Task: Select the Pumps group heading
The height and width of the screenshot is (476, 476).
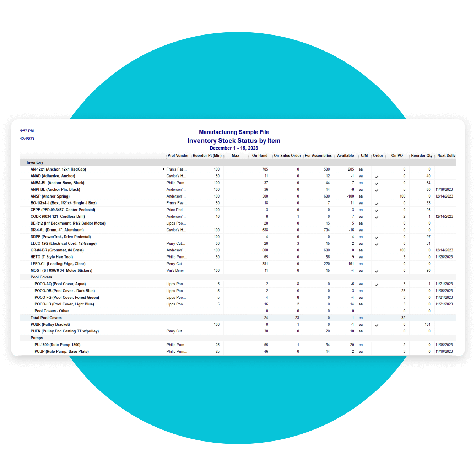Action: pos(37,338)
